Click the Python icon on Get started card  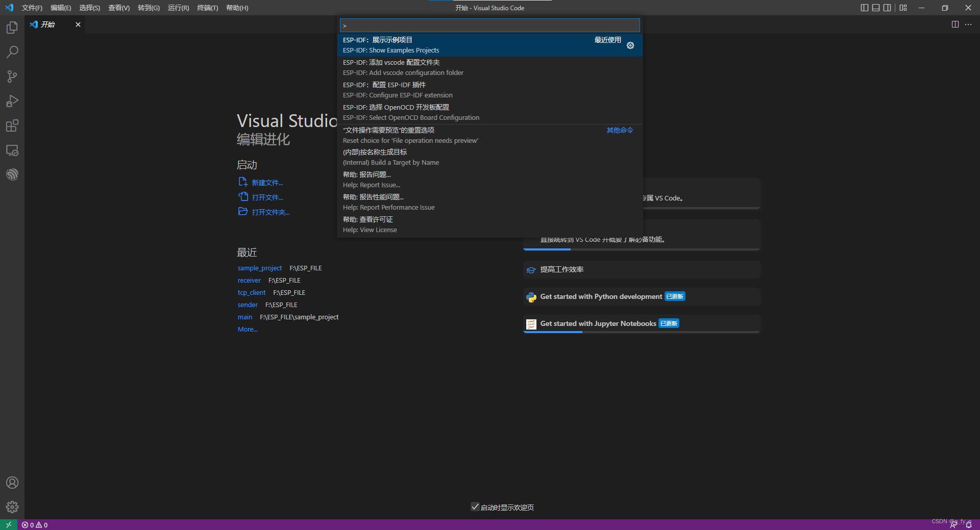531,297
